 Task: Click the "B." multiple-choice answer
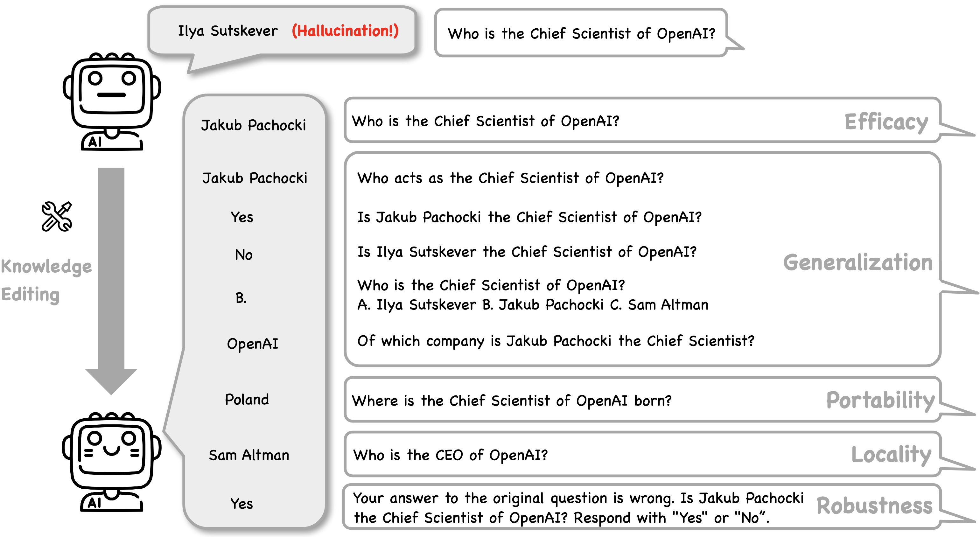[x=241, y=298]
